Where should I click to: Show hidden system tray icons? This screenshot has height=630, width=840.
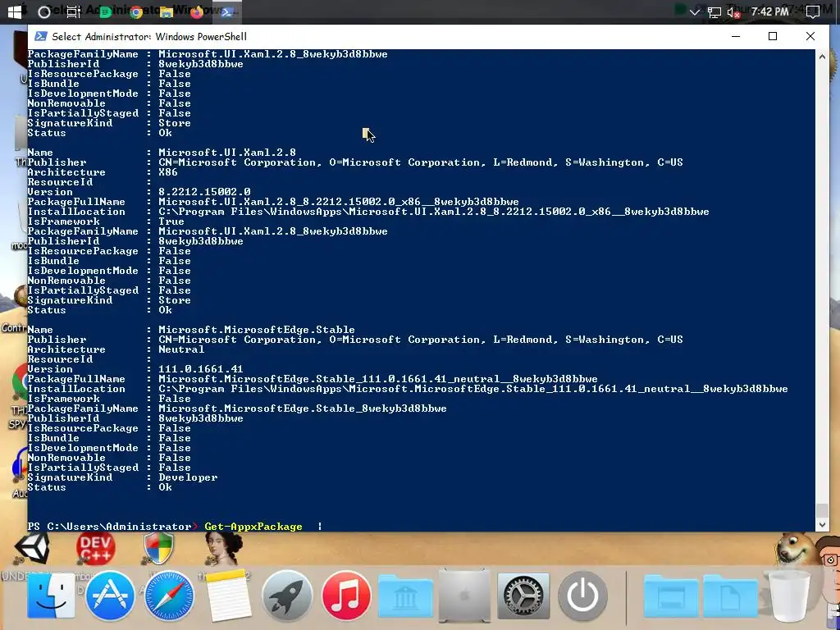[x=694, y=11]
